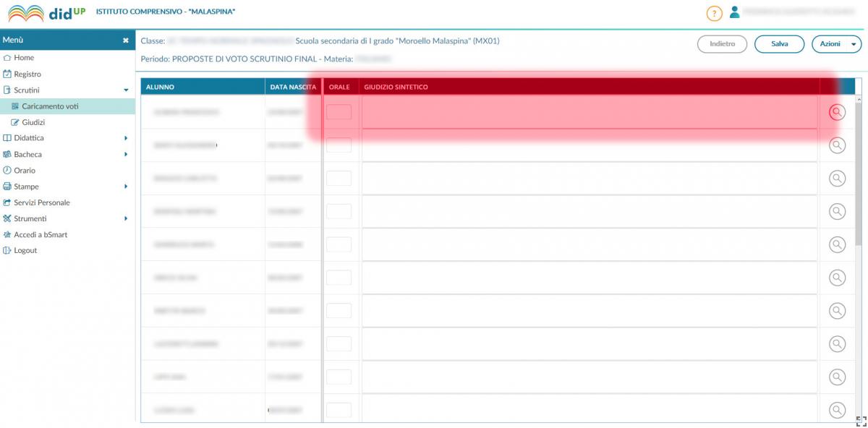
Task: Click the Logout door icon
Action: click(7, 250)
